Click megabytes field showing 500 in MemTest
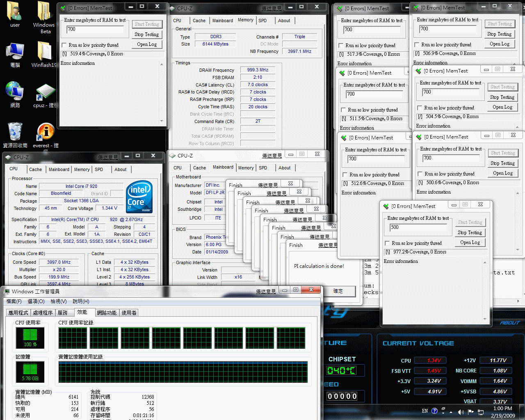 (x=418, y=227)
